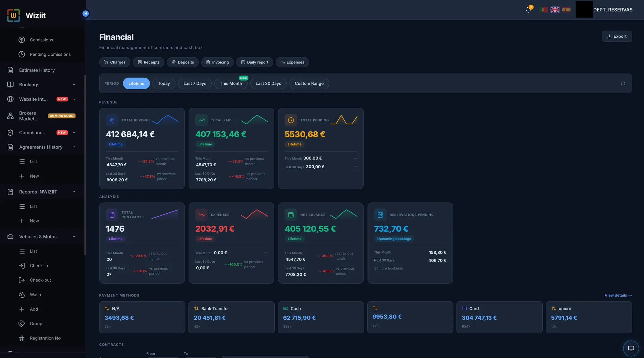Follow the View details link

coord(618,295)
